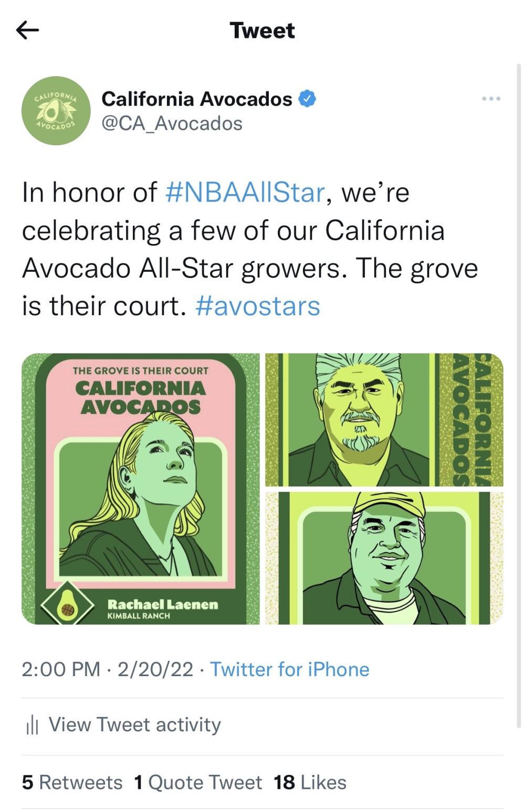The image size is (525, 812).
Task: Click the California Avocados display name
Action: [x=197, y=99]
